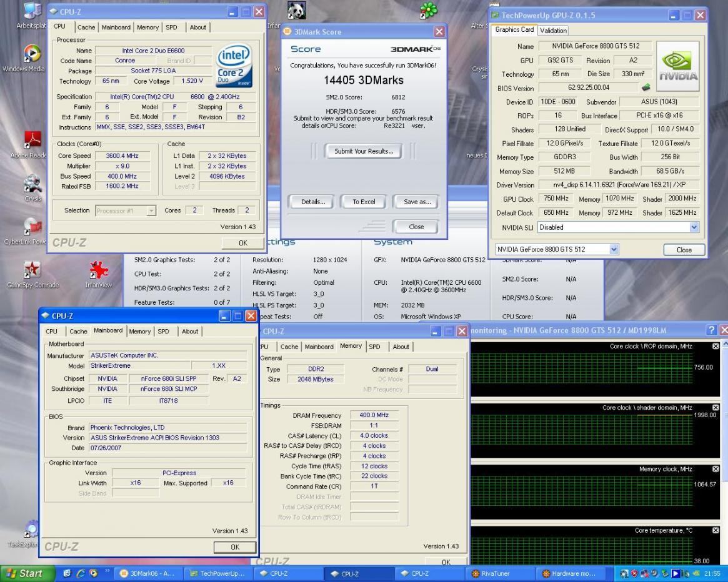Open the GameSpy Comrade desktop icon
728x582 pixels.
(x=32, y=270)
